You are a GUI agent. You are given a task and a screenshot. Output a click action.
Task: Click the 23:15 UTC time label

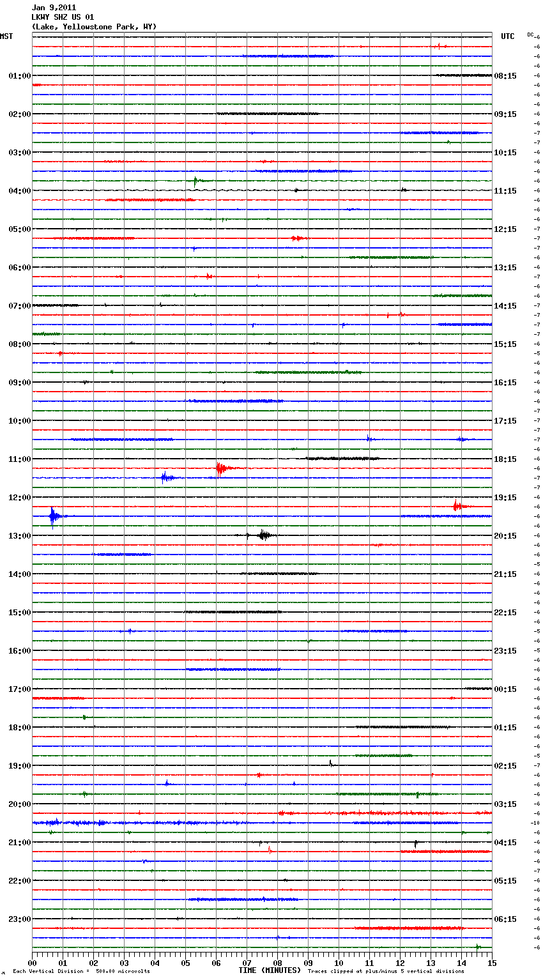click(x=505, y=651)
